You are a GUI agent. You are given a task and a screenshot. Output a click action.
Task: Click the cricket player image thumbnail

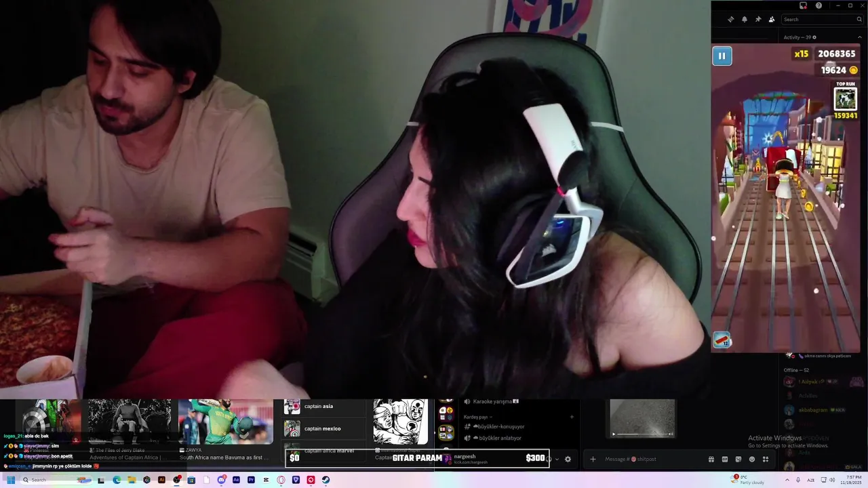[225, 422]
